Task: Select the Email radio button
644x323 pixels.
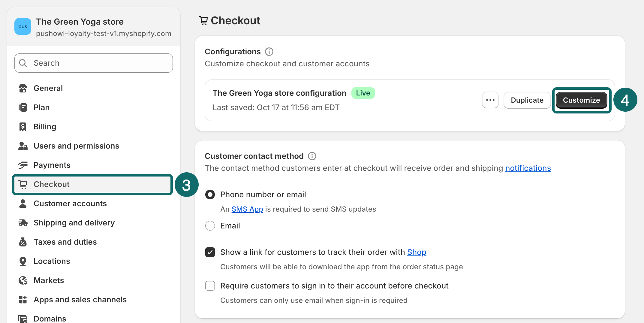Action: (x=210, y=225)
